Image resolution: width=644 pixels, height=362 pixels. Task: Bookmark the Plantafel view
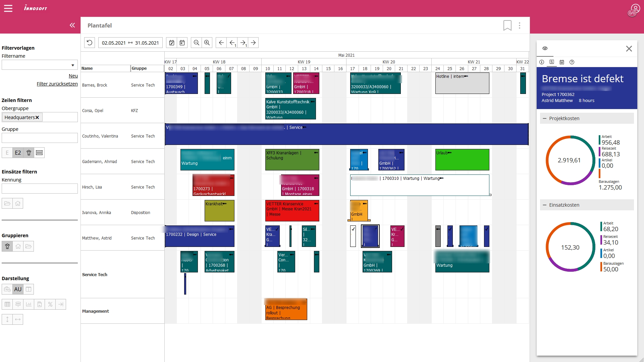[x=507, y=25]
